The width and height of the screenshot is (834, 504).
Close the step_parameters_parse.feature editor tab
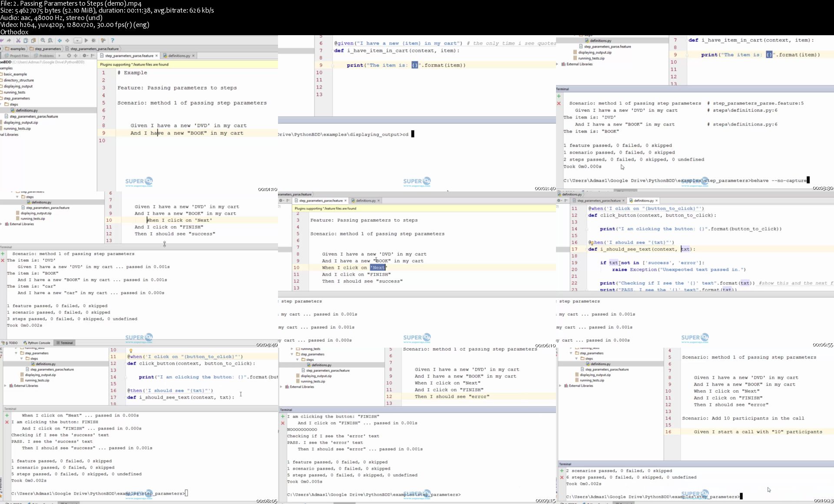(157, 56)
